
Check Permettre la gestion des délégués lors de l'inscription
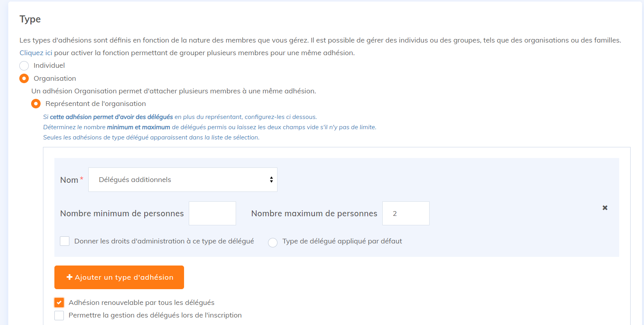click(59, 315)
